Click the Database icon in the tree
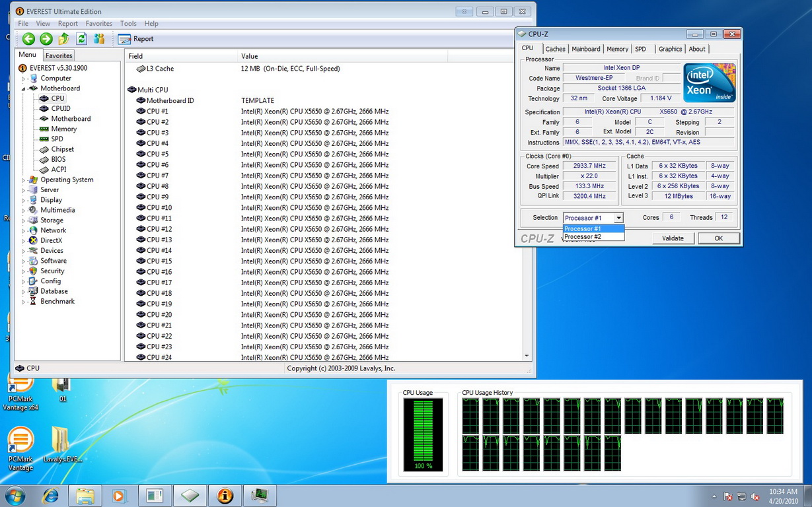Viewport: 812px width, 507px height. coord(33,291)
